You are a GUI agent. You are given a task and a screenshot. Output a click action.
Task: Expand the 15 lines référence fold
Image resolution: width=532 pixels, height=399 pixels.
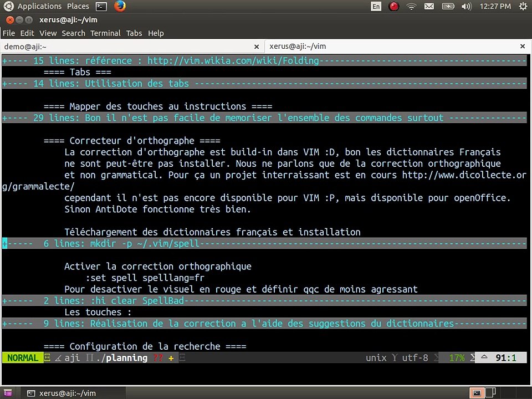pos(264,61)
